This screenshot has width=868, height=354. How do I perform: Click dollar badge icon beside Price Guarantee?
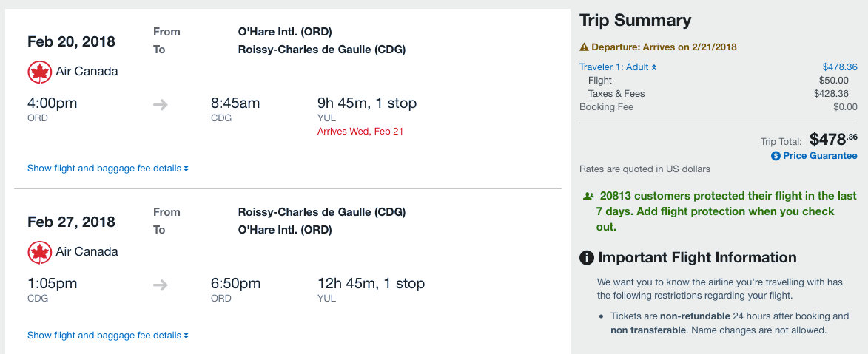coord(776,156)
